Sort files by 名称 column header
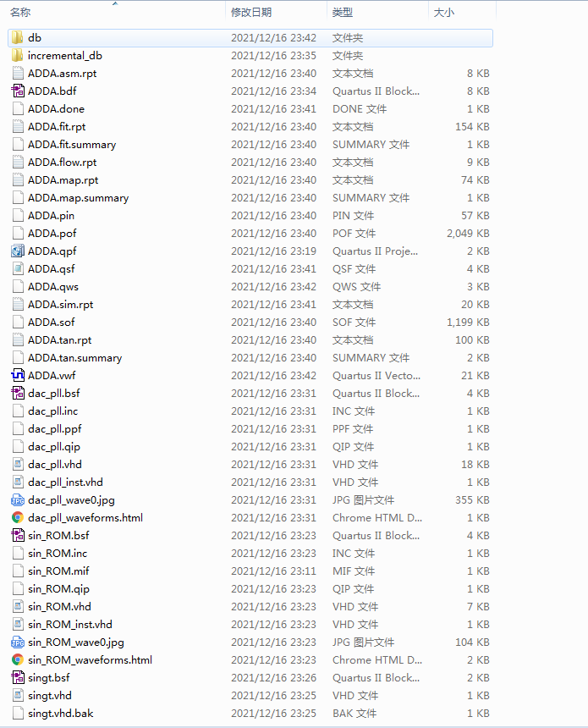The width and height of the screenshot is (588, 728). pyautogui.click(x=20, y=13)
